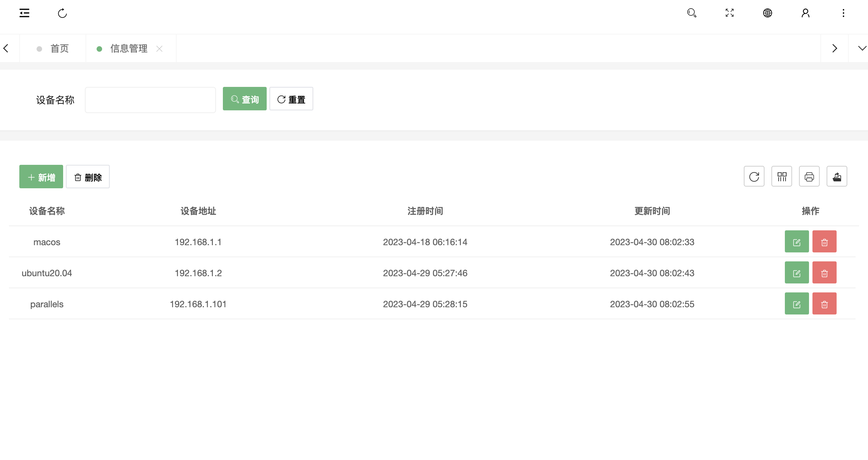Viewport: 868px width, 460px height.
Task: Open the header search icon
Action: coord(692,13)
